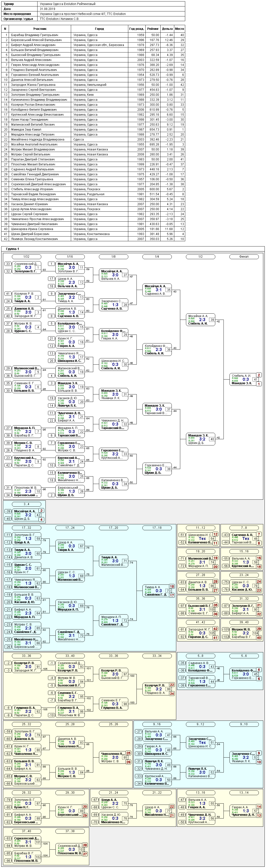The height and width of the screenshot is (868, 266).
Task: Select row 'Загородня Жанна Григорьевна'
Action: (x=93, y=85)
